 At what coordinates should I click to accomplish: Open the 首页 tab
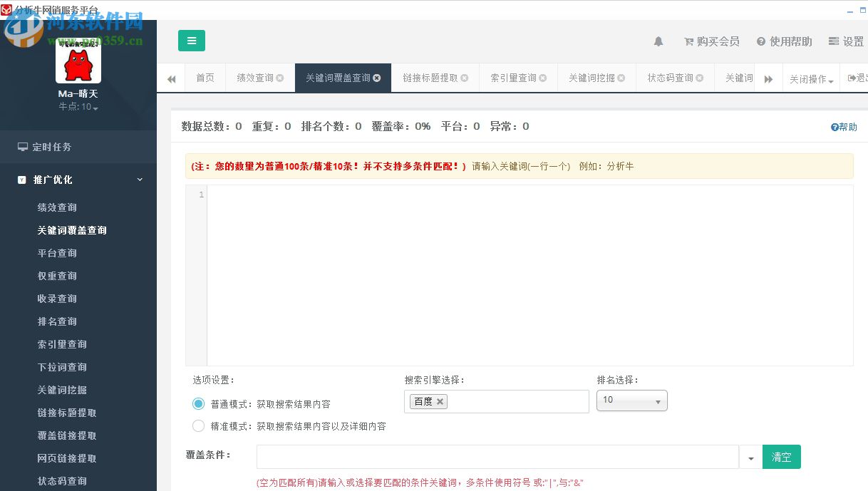(205, 78)
